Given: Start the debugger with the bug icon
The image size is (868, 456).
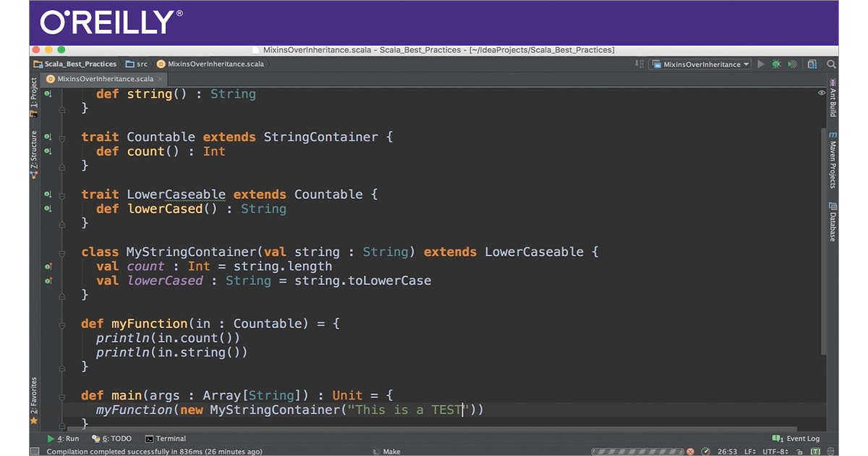Looking at the screenshot, I should pyautogui.click(x=775, y=64).
